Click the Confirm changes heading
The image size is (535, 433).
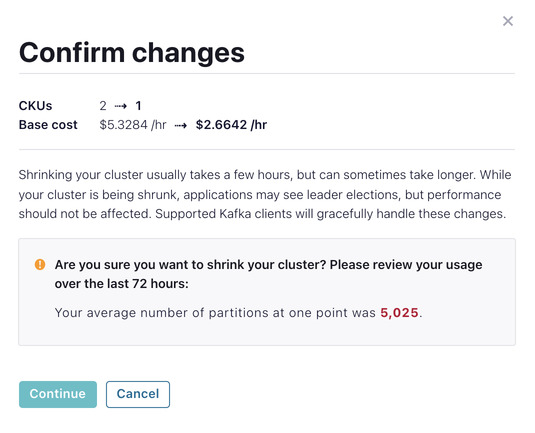pyautogui.click(x=132, y=53)
